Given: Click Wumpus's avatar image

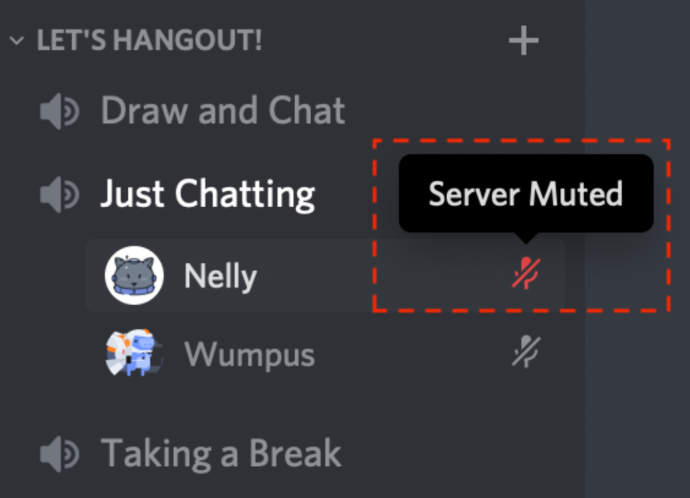Looking at the screenshot, I should click(x=134, y=353).
